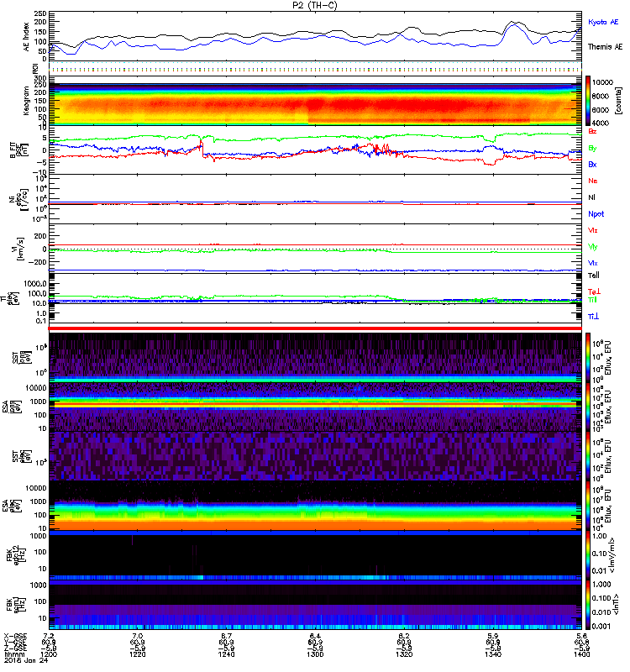Click the green Viy legend label

tap(593, 247)
